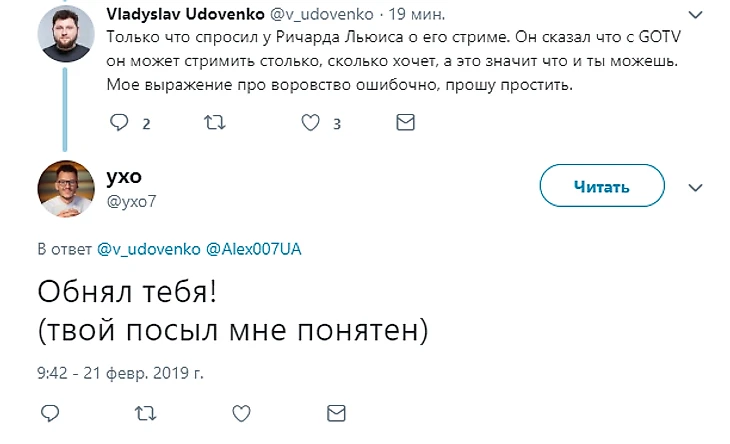Retweet yxo's tweet
This screenshot has width=730, height=444.
pyautogui.click(x=145, y=413)
